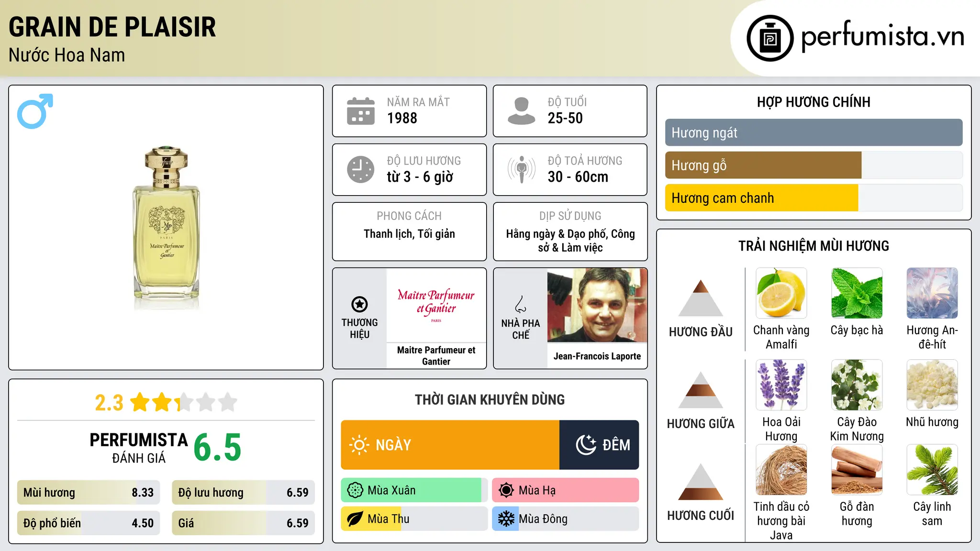This screenshot has height=551, width=980.
Task: Click the TRẢI NGHIỆM MÙI HƯƠNG heading
Action: point(813,246)
